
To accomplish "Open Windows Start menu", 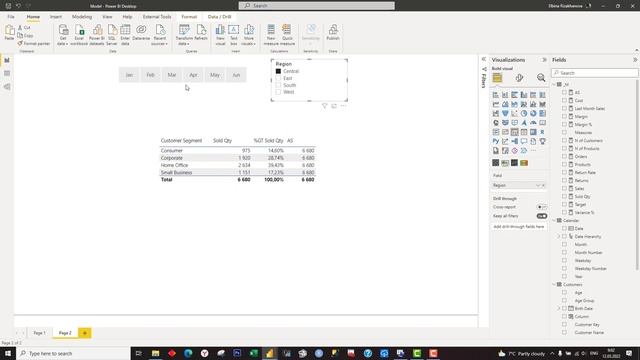I will [8, 353].
